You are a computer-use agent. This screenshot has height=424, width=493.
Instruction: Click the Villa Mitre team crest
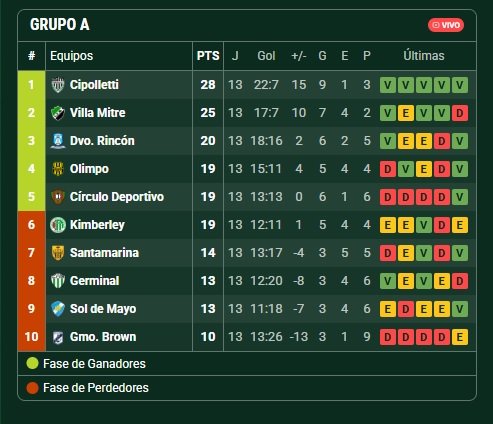tap(58, 113)
